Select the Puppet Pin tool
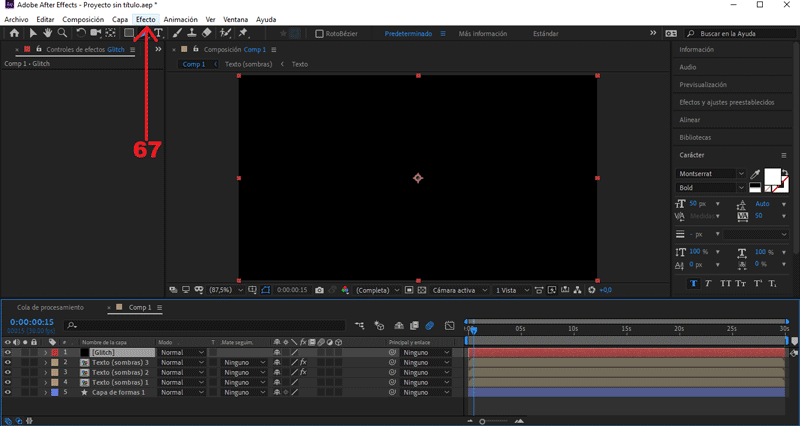 click(x=243, y=33)
